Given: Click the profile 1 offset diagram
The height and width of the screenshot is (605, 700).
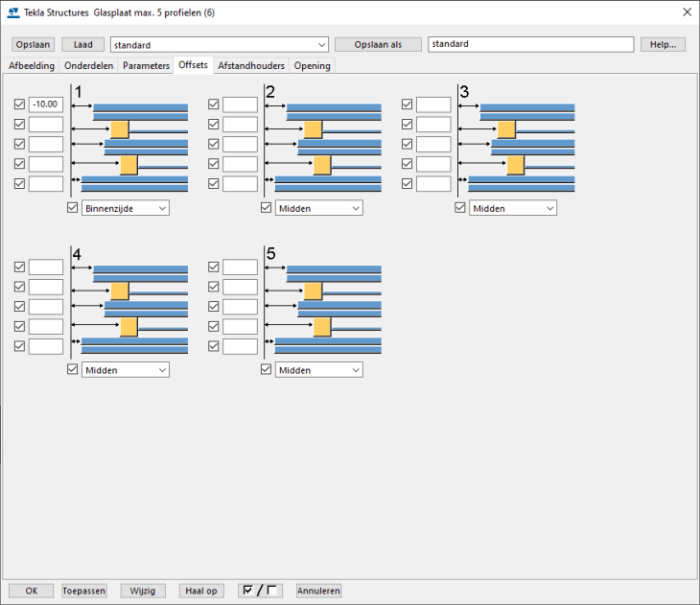Looking at the screenshot, I should (130, 141).
